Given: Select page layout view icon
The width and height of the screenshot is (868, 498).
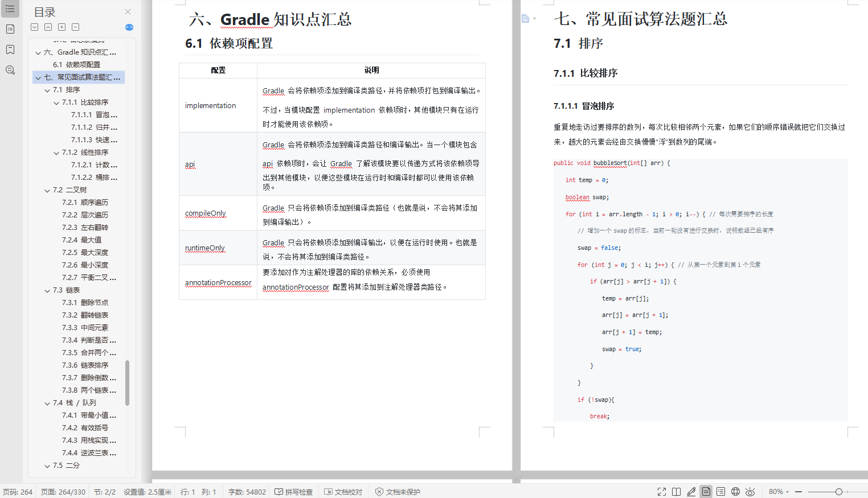Looking at the screenshot, I should coord(706,492).
